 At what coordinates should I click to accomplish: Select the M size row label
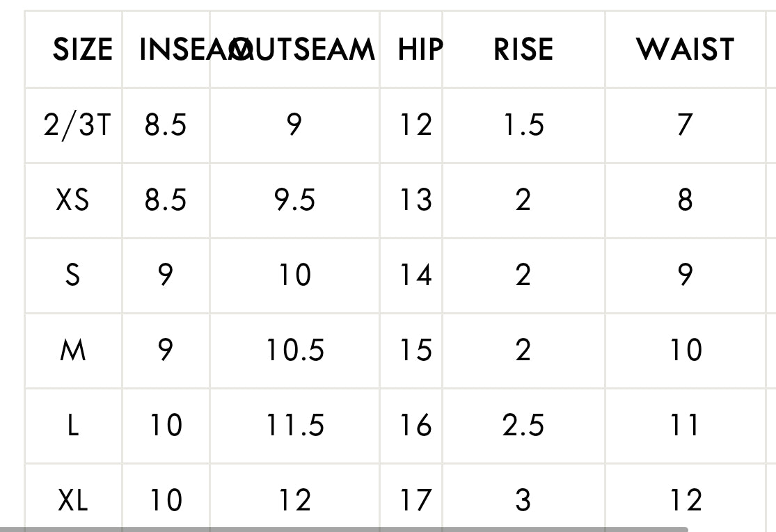click(x=72, y=350)
